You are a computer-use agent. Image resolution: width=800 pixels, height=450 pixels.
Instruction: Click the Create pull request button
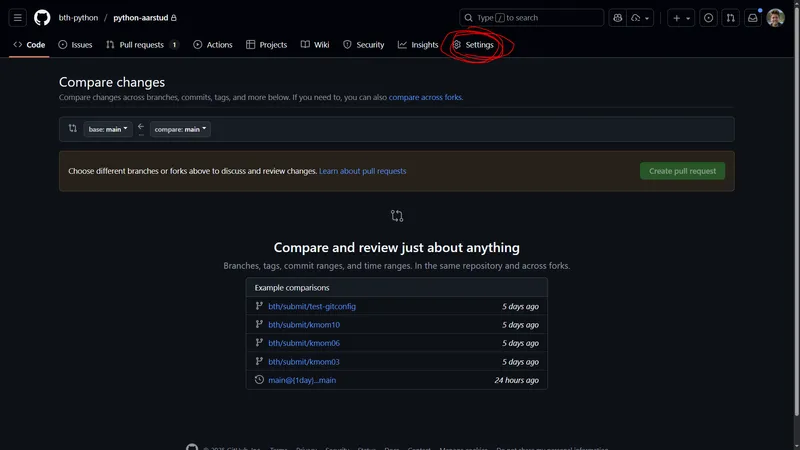click(682, 171)
